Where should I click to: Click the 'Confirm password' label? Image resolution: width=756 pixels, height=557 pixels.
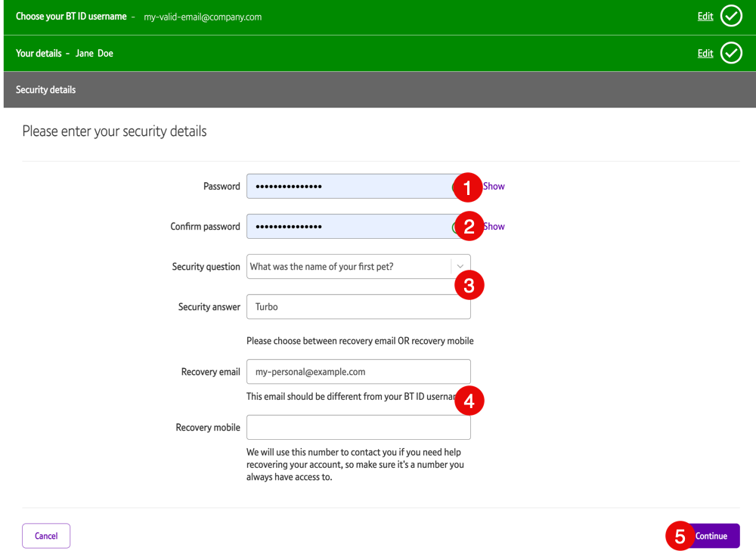tap(205, 227)
